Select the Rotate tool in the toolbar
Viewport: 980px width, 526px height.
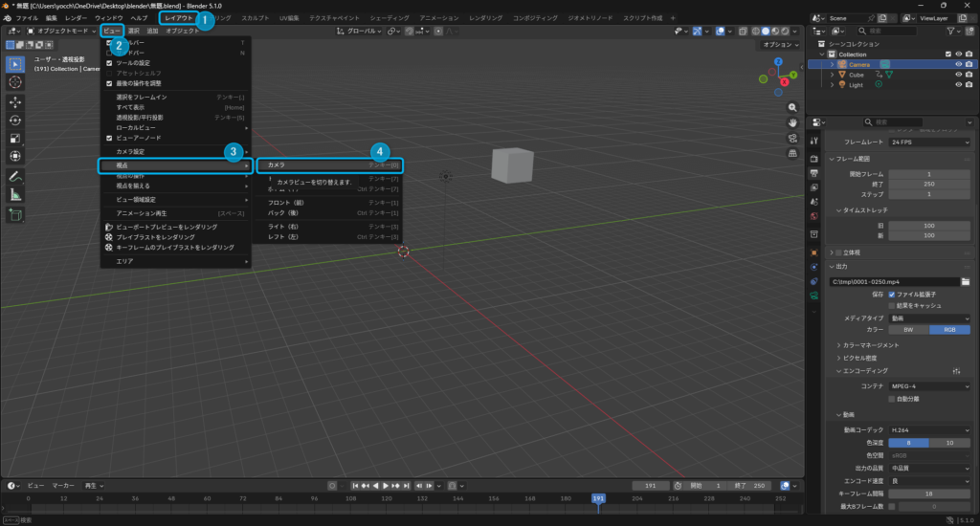pos(15,120)
